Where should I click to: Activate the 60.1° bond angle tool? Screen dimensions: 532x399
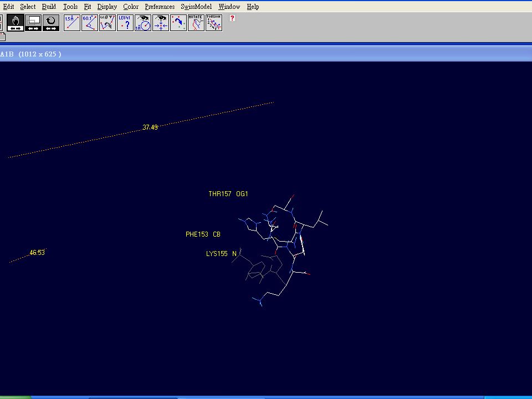[x=90, y=23]
